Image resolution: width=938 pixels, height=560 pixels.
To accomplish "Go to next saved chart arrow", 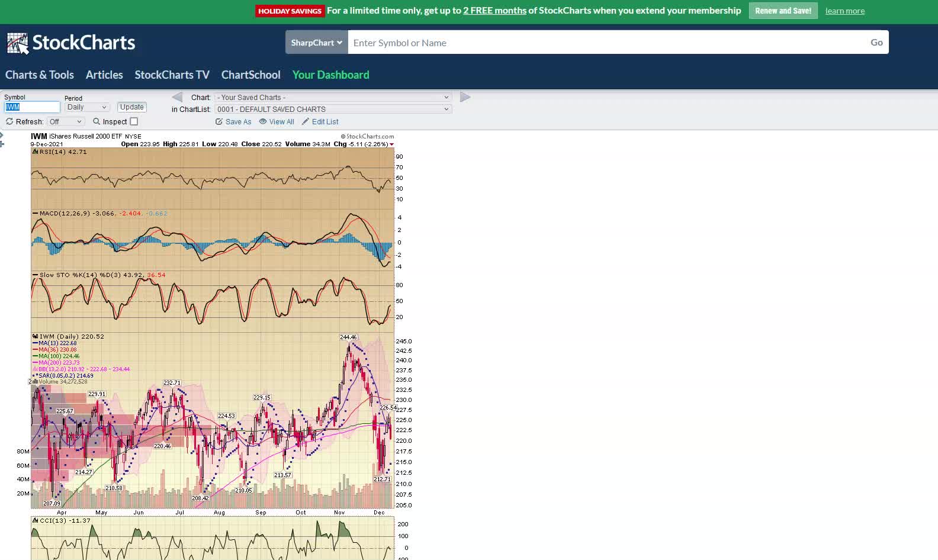I will point(465,97).
